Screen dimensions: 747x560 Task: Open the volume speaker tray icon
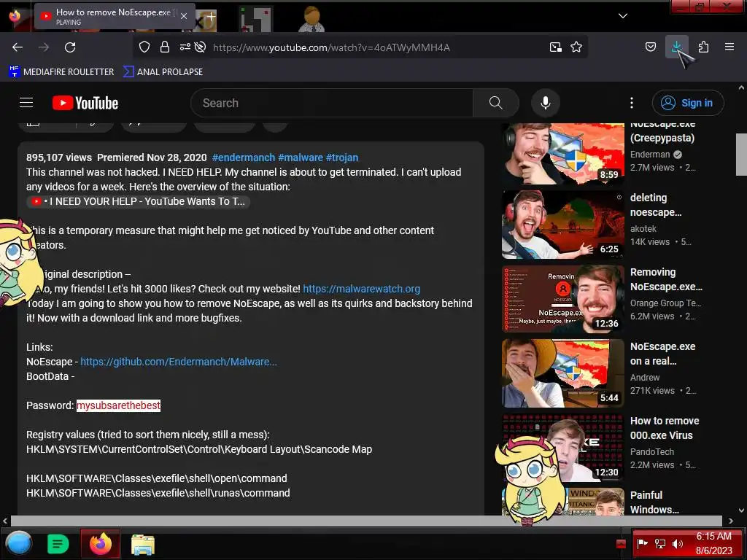pos(678,543)
